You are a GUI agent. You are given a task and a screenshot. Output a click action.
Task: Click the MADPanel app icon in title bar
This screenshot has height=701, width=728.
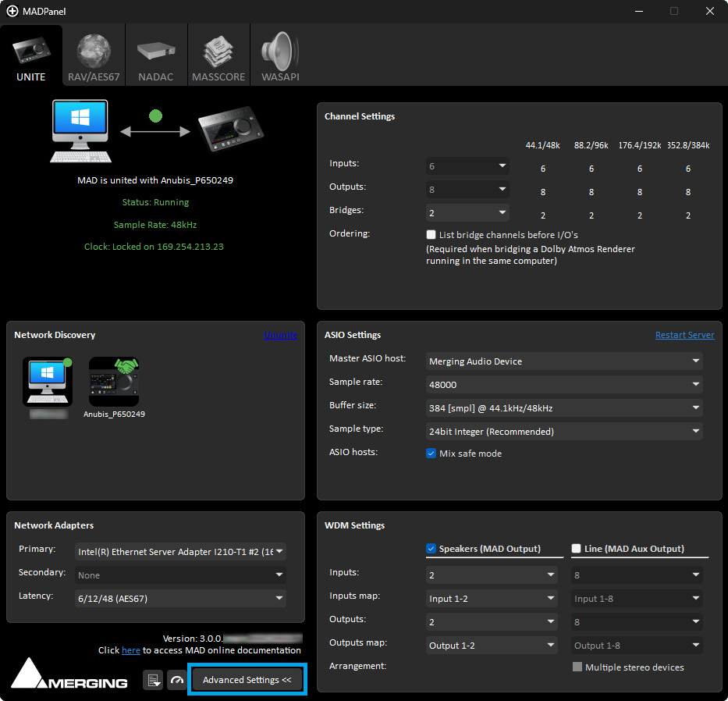click(12, 11)
